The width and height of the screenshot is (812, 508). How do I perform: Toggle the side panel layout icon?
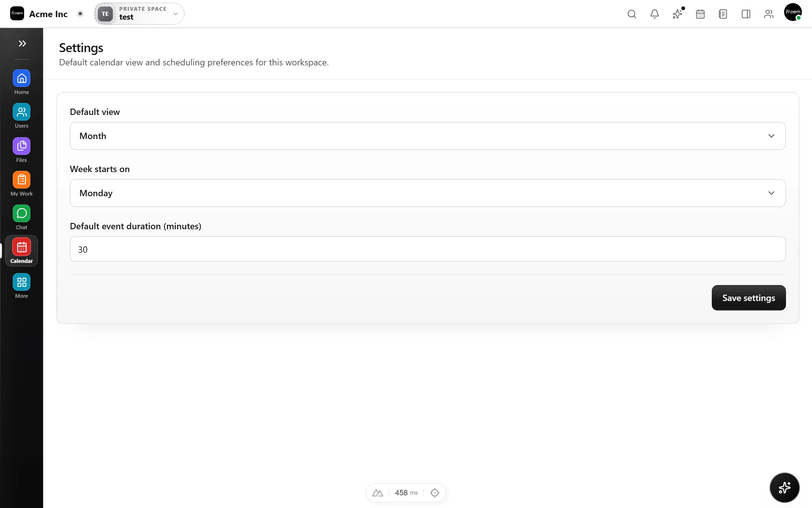pyautogui.click(x=746, y=14)
